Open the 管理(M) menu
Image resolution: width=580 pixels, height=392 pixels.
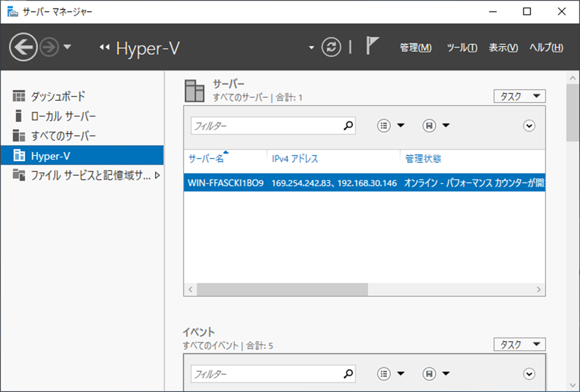(415, 48)
